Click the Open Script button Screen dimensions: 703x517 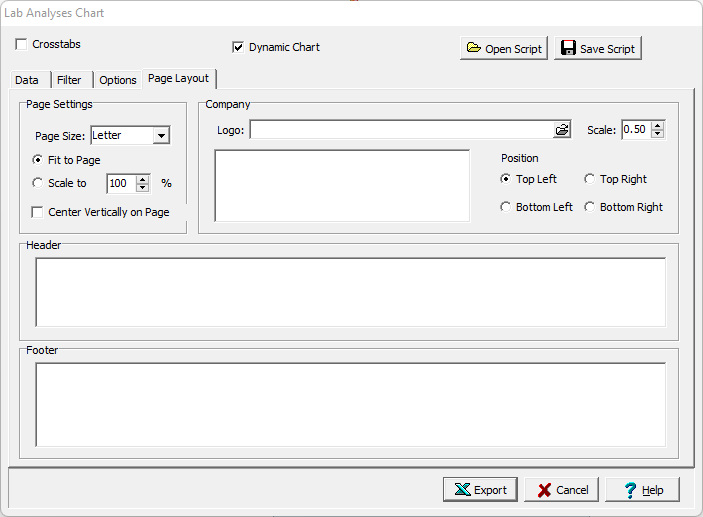504,48
